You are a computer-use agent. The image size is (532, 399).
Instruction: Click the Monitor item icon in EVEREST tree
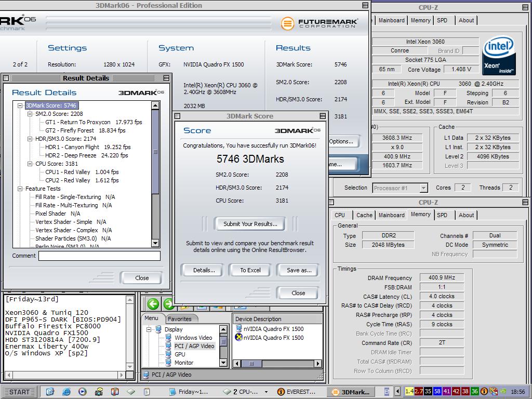(x=168, y=362)
